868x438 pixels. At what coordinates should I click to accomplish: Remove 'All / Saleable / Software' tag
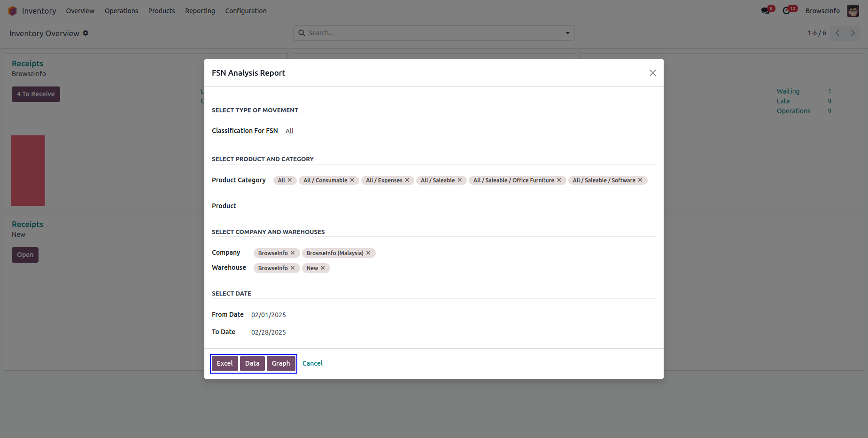tap(640, 180)
